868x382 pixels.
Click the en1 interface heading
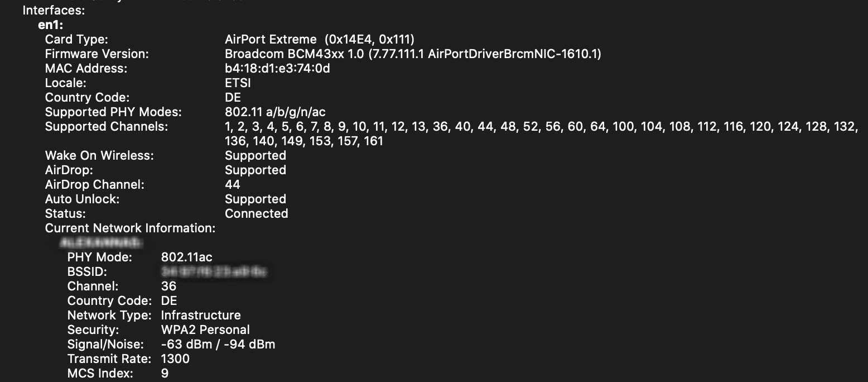[51, 25]
